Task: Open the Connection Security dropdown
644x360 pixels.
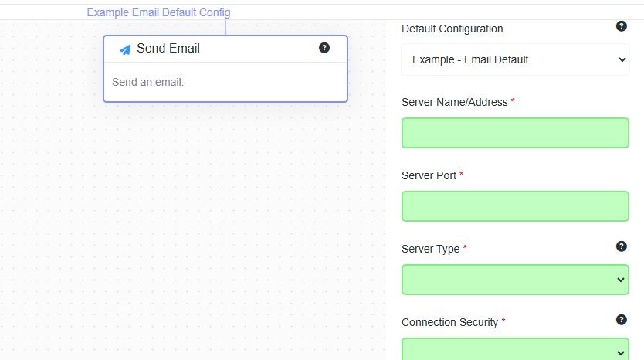Action: tap(515, 350)
